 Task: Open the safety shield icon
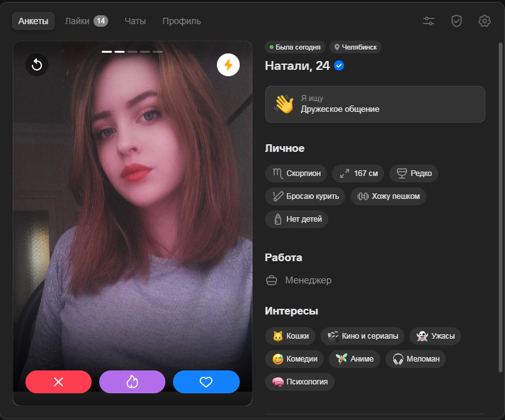[x=456, y=21]
